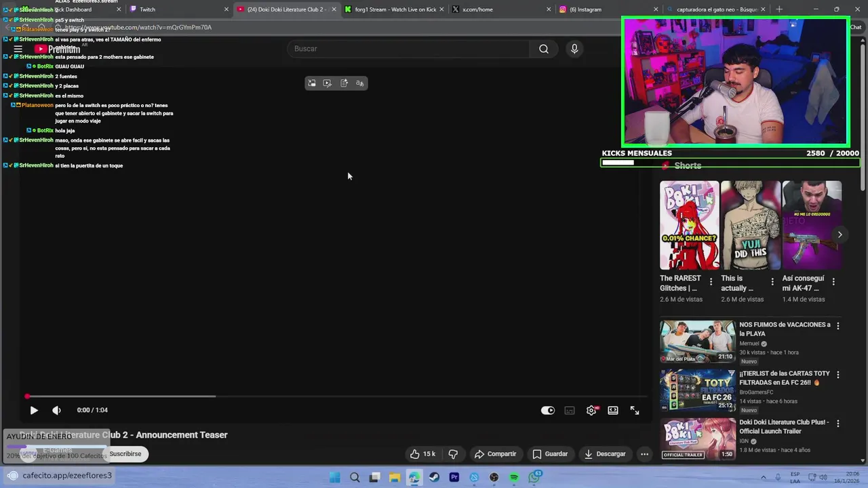Enter fullscreen for the video

[635, 410]
